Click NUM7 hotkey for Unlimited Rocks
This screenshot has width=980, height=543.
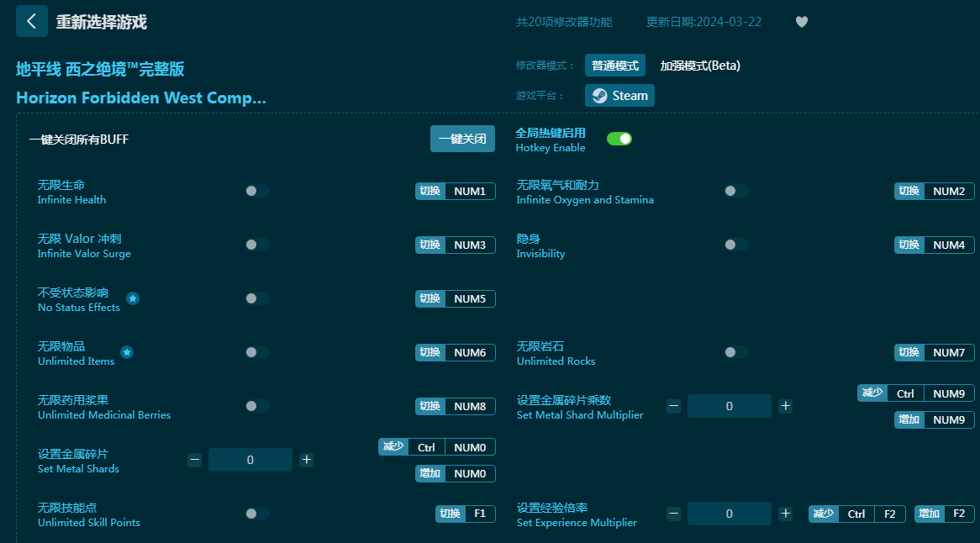(x=935, y=352)
